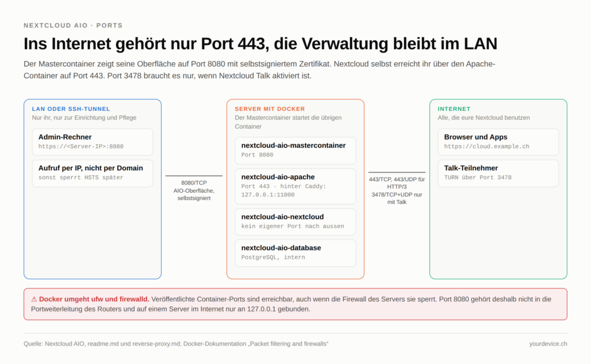Select the 'Talk-Teilnehmer' card title
This screenshot has width=591, height=364.
[471, 168]
